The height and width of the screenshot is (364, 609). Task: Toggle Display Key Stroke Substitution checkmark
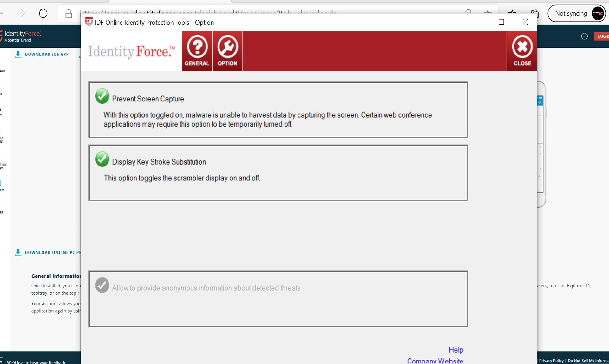[x=102, y=159]
